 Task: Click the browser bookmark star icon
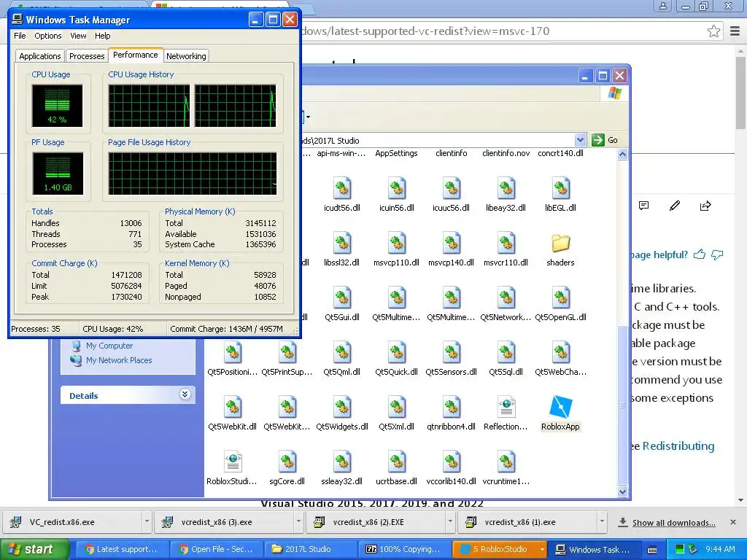pyautogui.click(x=713, y=31)
